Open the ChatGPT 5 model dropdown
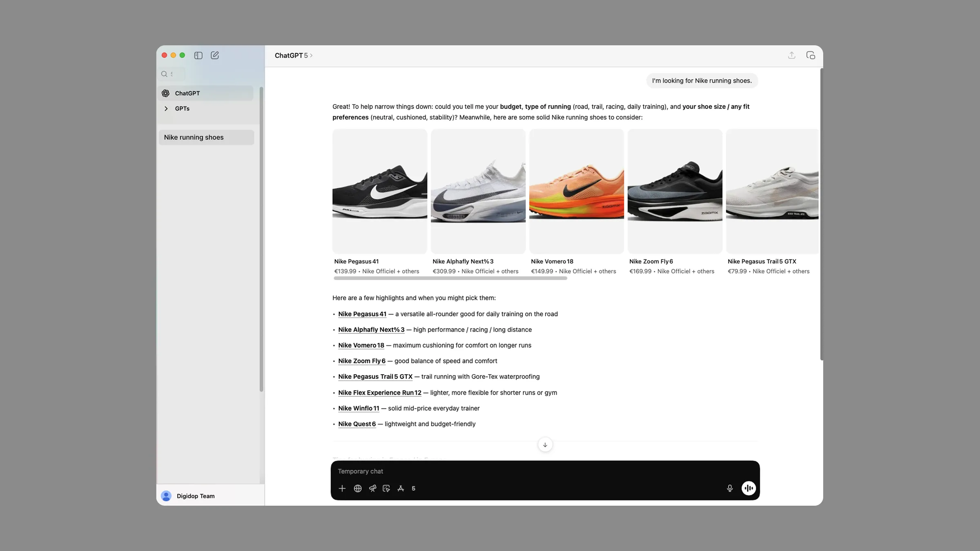 [x=293, y=56]
